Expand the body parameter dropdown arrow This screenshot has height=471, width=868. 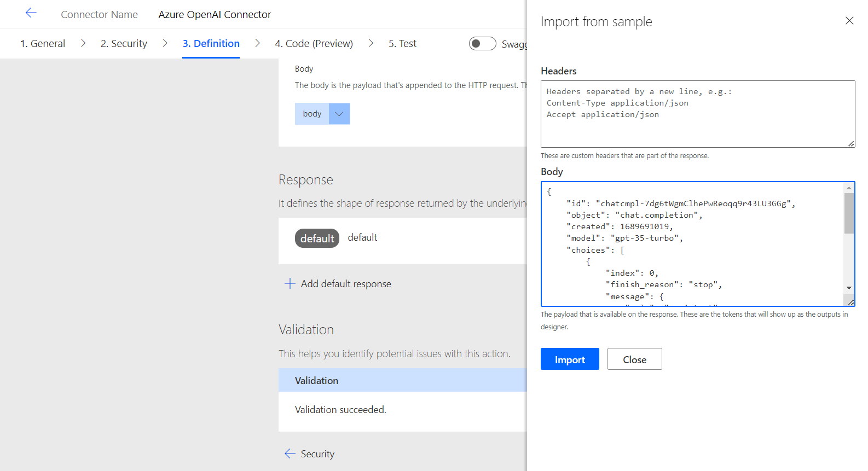click(x=339, y=114)
